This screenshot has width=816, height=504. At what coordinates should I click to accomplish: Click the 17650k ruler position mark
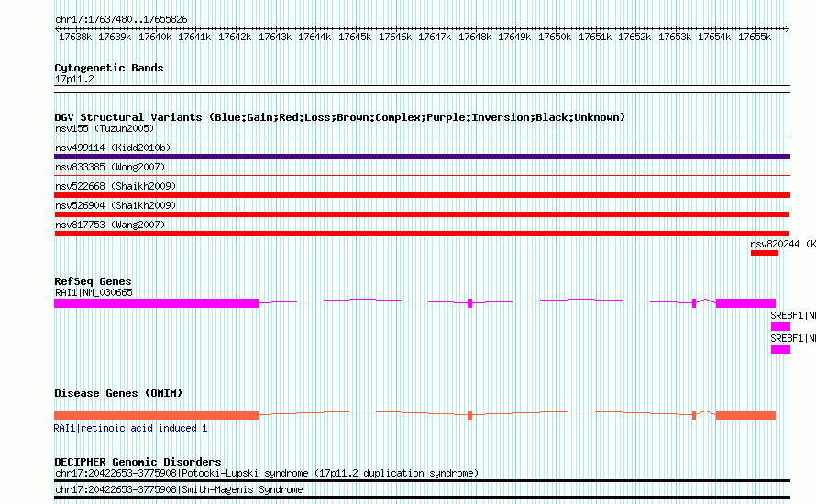tap(555, 37)
